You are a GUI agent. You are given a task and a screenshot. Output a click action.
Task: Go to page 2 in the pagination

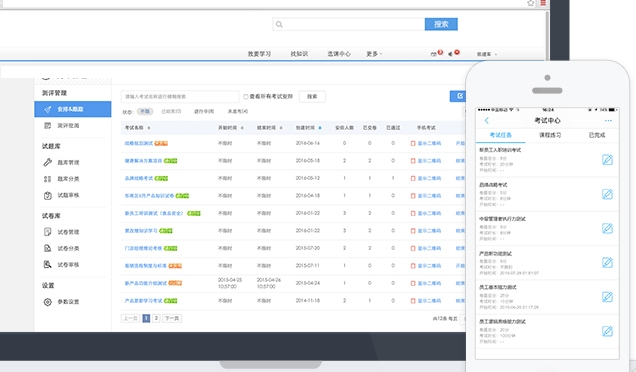(156, 318)
